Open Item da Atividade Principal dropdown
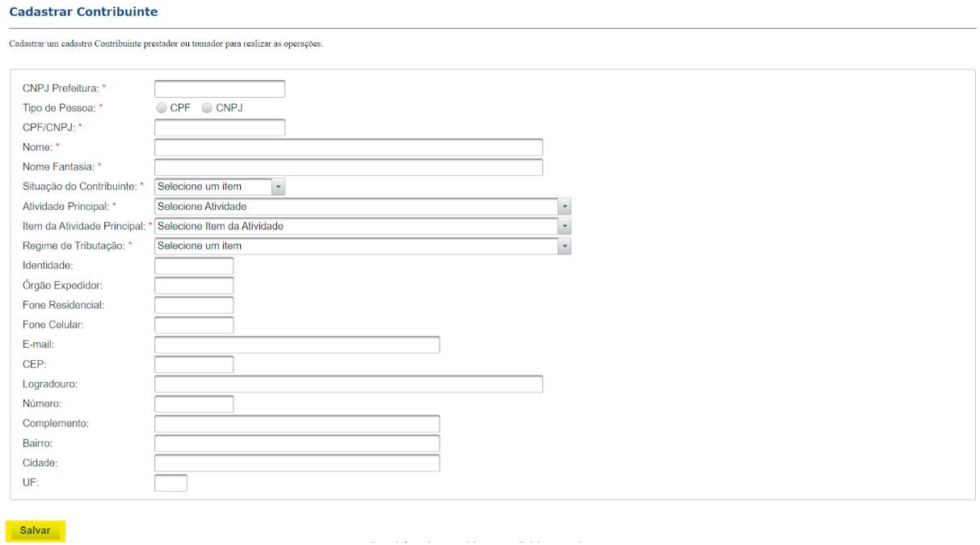Viewport: 980px width, 545px height. point(363,226)
